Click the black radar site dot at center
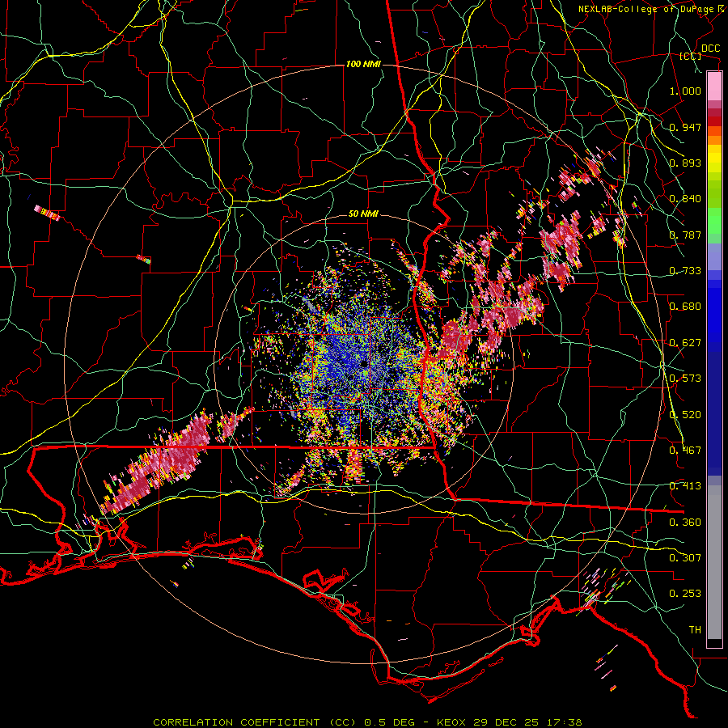Image resolution: width=728 pixels, height=728 pixels. click(x=364, y=363)
